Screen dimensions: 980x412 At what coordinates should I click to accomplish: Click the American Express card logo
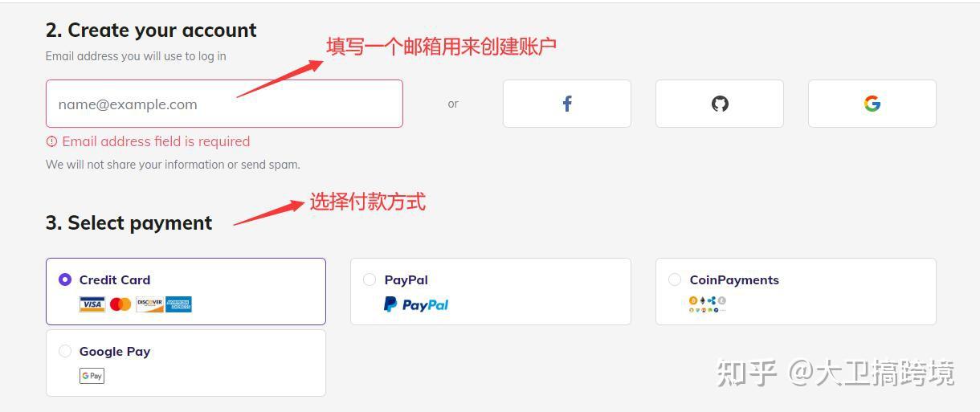tap(179, 304)
